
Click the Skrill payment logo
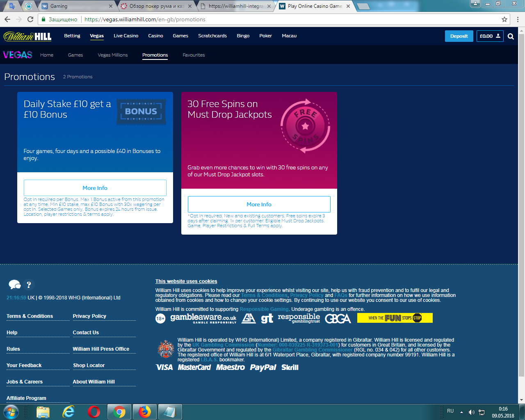click(290, 367)
